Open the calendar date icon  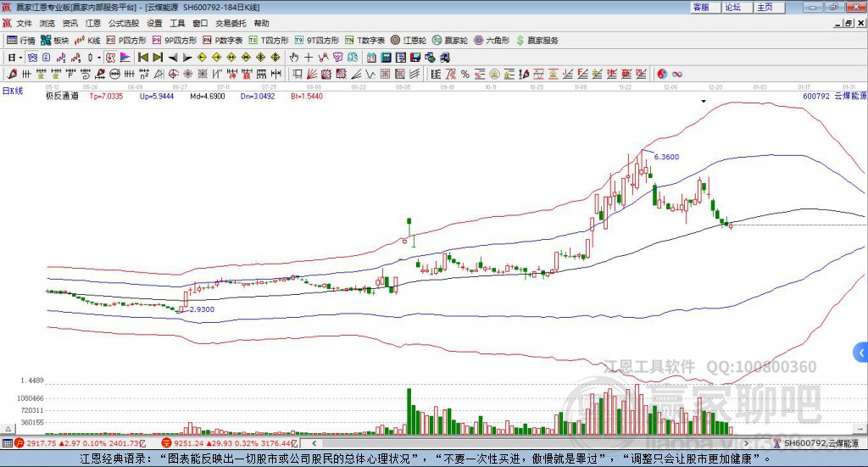tap(371, 58)
